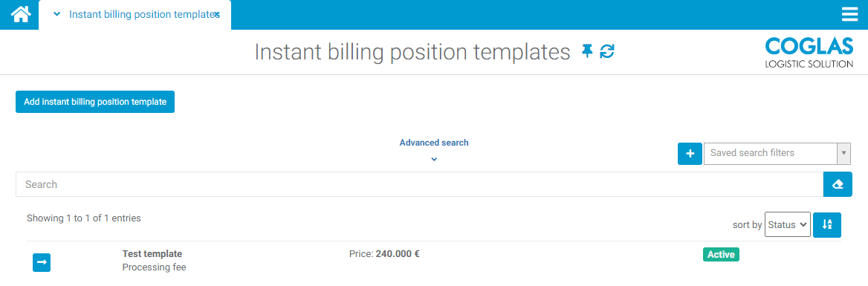Open Test template details arrow
868x286 pixels.
pyautogui.click(x=42, y=262)
